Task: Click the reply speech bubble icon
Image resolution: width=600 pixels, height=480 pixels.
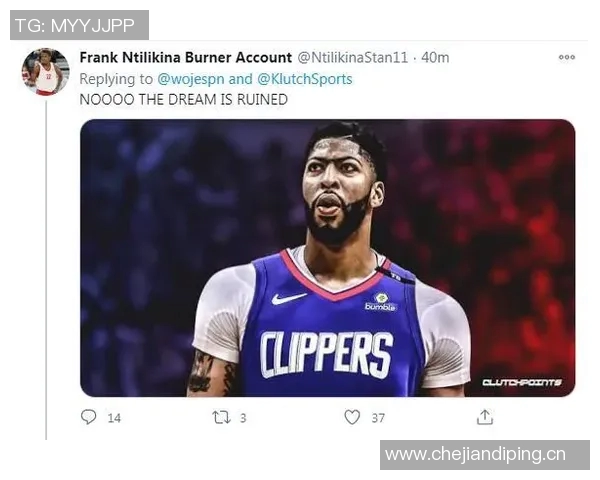Action: (x=89, y=417)
